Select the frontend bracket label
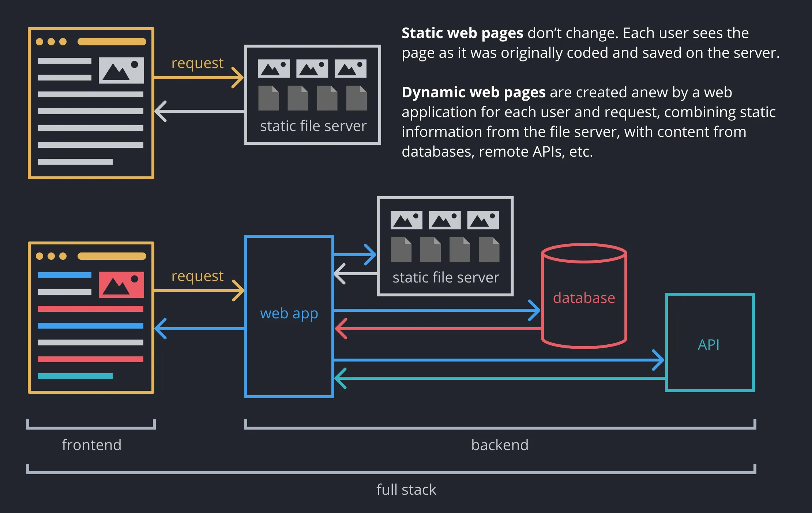 pos(91,445)
